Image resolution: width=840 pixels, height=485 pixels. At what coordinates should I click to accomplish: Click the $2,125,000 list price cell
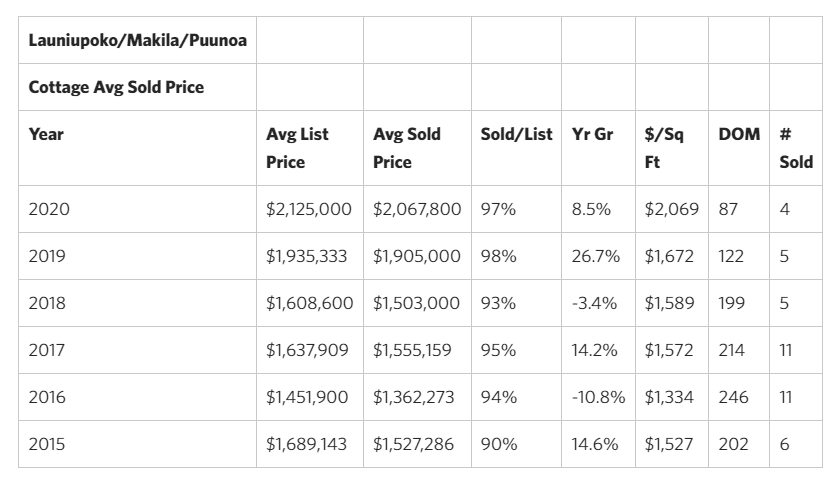coord(308,210)
